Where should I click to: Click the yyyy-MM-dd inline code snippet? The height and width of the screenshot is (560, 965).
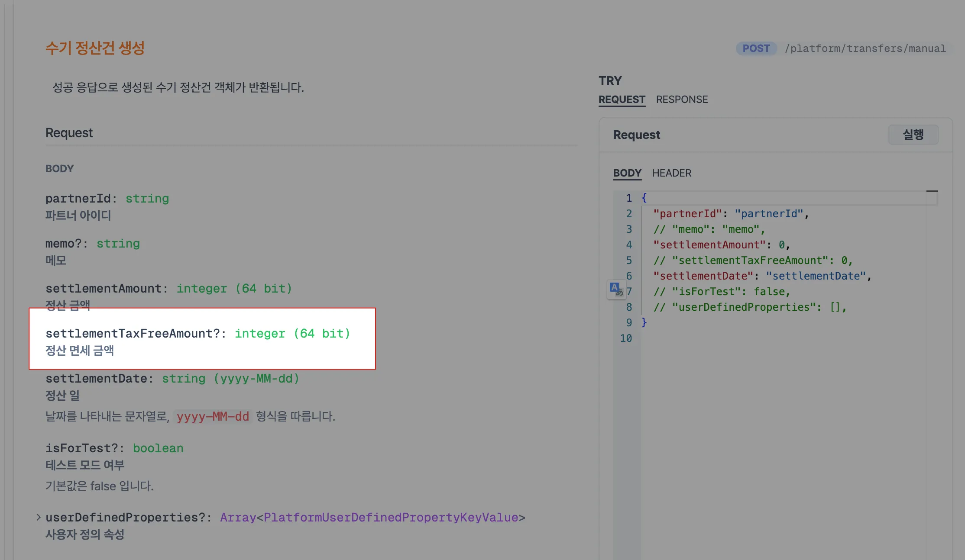coord(213,417)
